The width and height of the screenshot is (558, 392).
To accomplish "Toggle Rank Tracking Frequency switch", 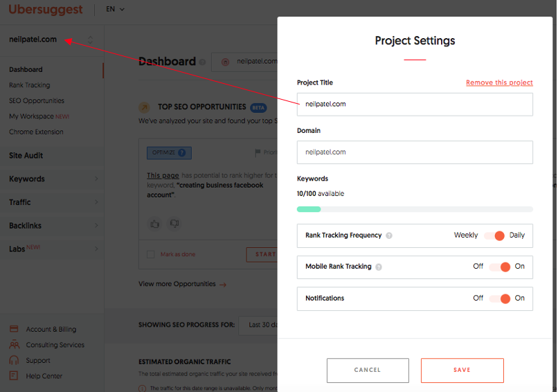I will tap(494, 235).
